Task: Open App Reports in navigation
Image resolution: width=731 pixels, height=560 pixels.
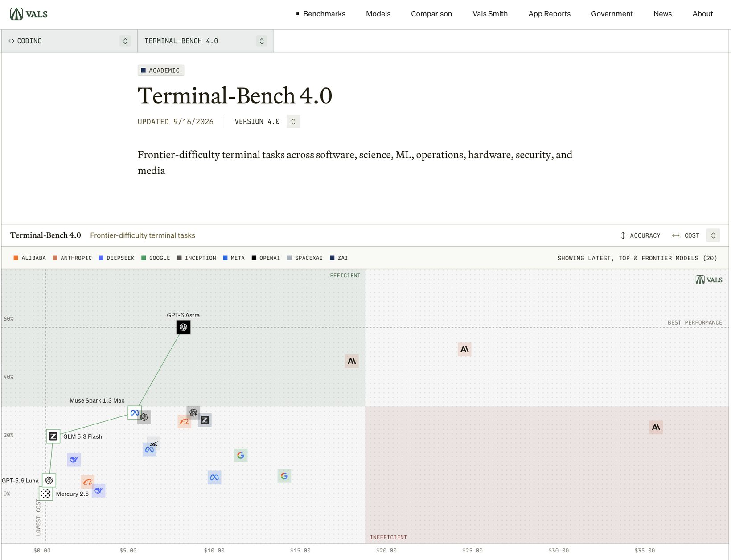Action: point(549,14)
